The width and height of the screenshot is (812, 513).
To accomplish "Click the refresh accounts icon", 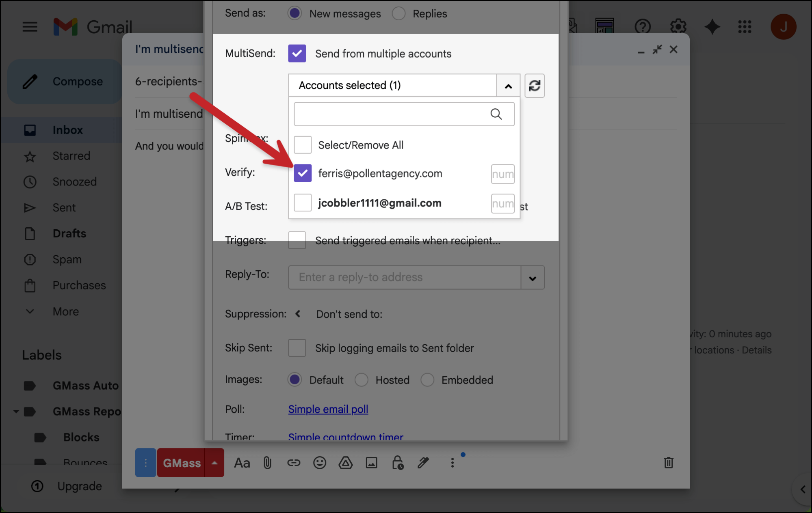I will (x=534, y=86).
